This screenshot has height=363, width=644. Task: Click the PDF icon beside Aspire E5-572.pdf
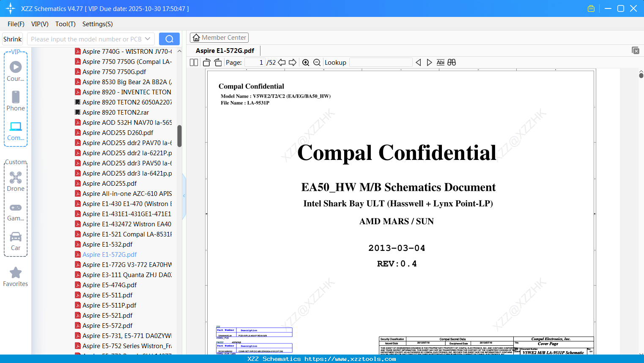78,326
